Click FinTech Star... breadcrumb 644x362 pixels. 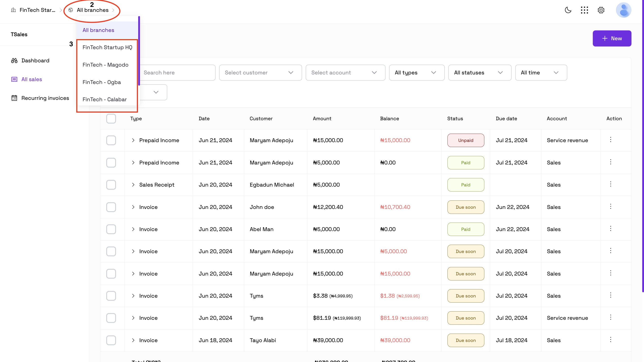click(37, 10)
